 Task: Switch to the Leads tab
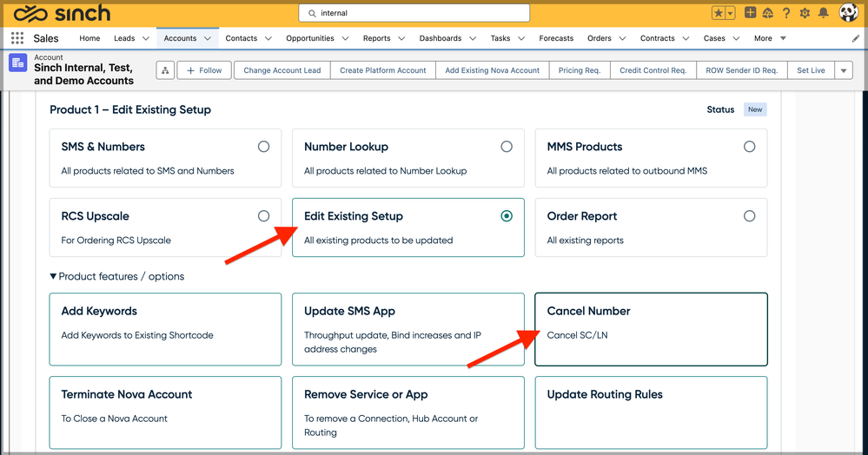(124, 38)
